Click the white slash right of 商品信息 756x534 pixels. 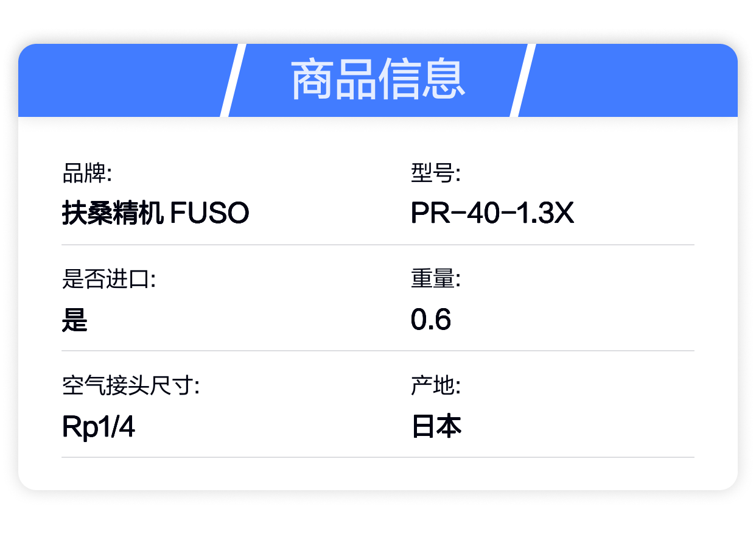(x=522, y=80)
